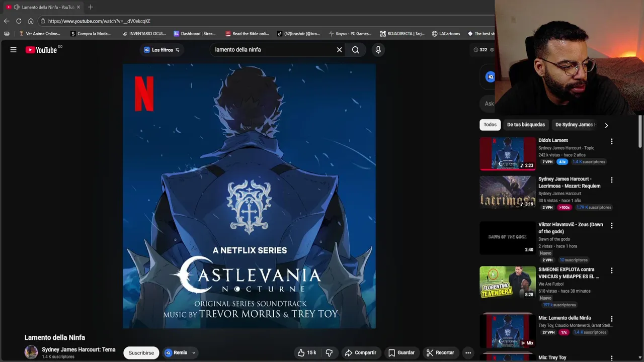Open Sydney James Harcourt channel avatar
644x362 pixels.
click(x=31, y=352)
